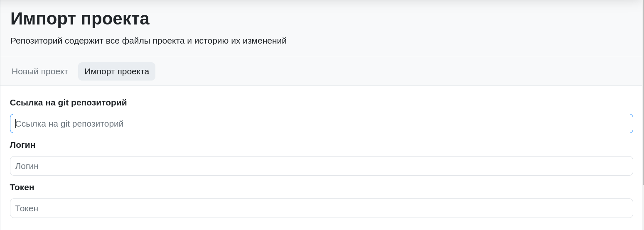Viewport: 644px width, 230px height.
Task: Activate the highlighted import tab pill
Action: pos(117,71)
